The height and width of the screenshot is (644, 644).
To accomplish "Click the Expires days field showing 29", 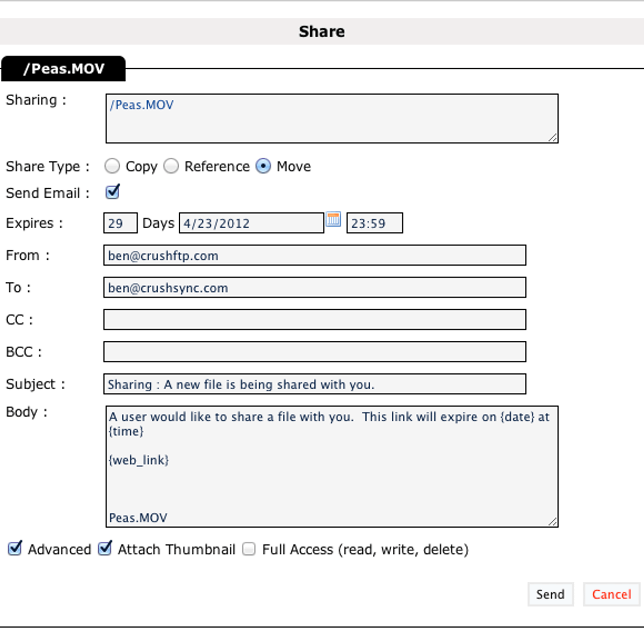I will click(x=120, y=223).
